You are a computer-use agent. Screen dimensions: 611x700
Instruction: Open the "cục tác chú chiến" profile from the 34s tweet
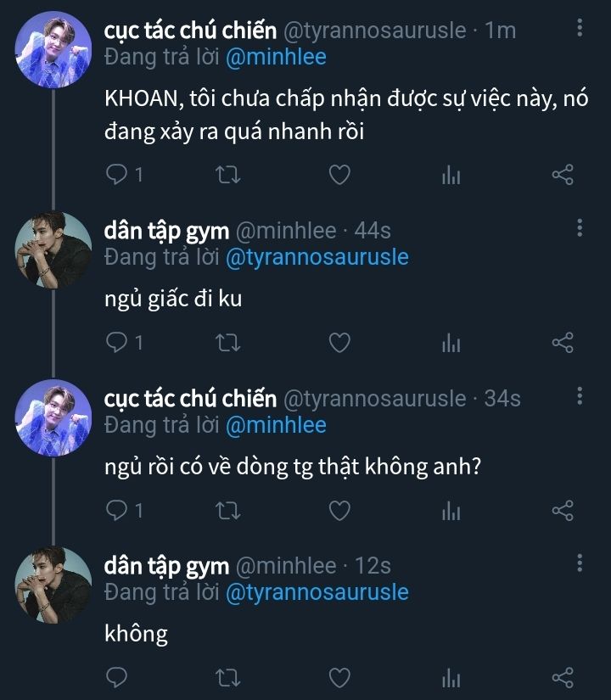pyautogui.click(x=190, y=398)
